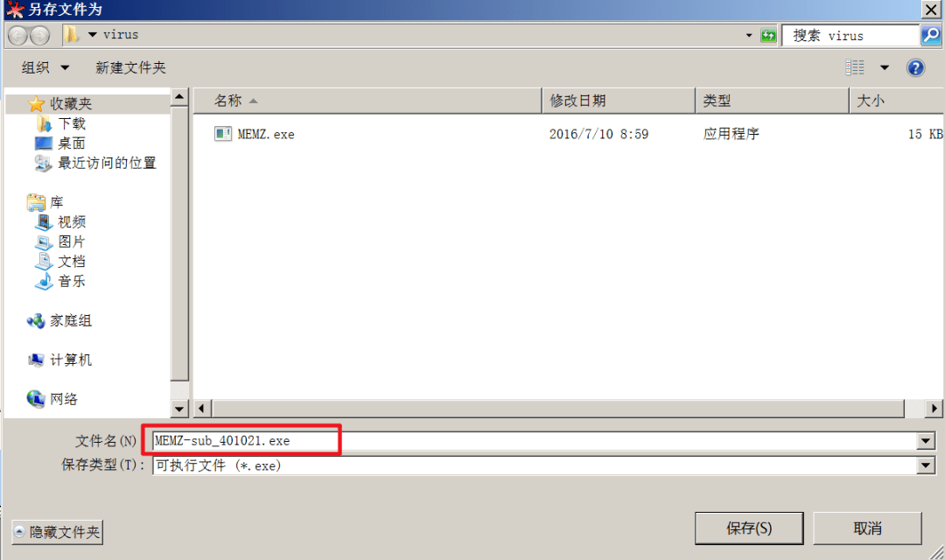The width and height of the screenshot is (945, 560).
Task: Select the MEMZ.exe file icon
Action: coord(223,134)
